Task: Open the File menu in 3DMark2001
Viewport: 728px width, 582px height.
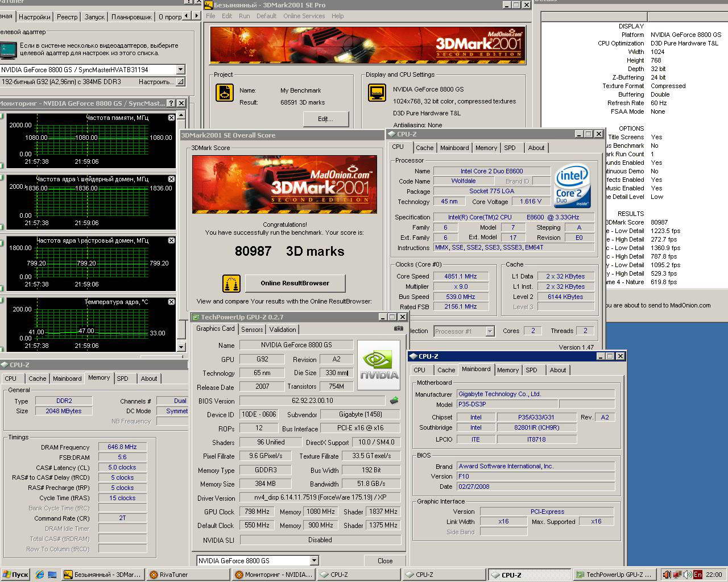Action: point(210,16)
